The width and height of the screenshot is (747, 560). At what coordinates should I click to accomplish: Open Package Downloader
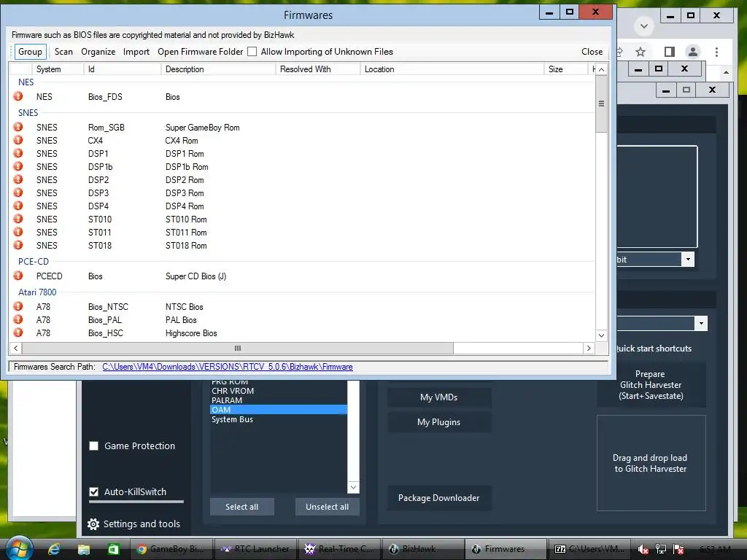click(x=438, y=497)
